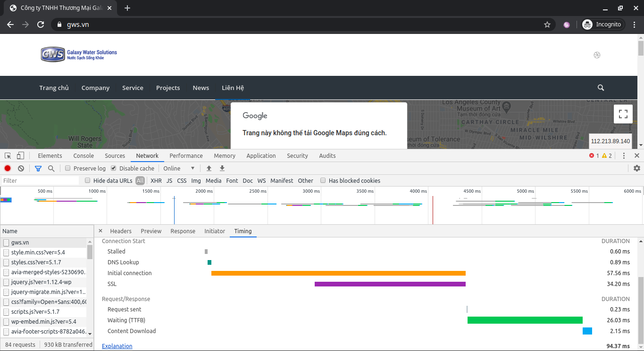644x351 pixels.
Task: Open the Audits panel
Action: (x=327, y=155)
